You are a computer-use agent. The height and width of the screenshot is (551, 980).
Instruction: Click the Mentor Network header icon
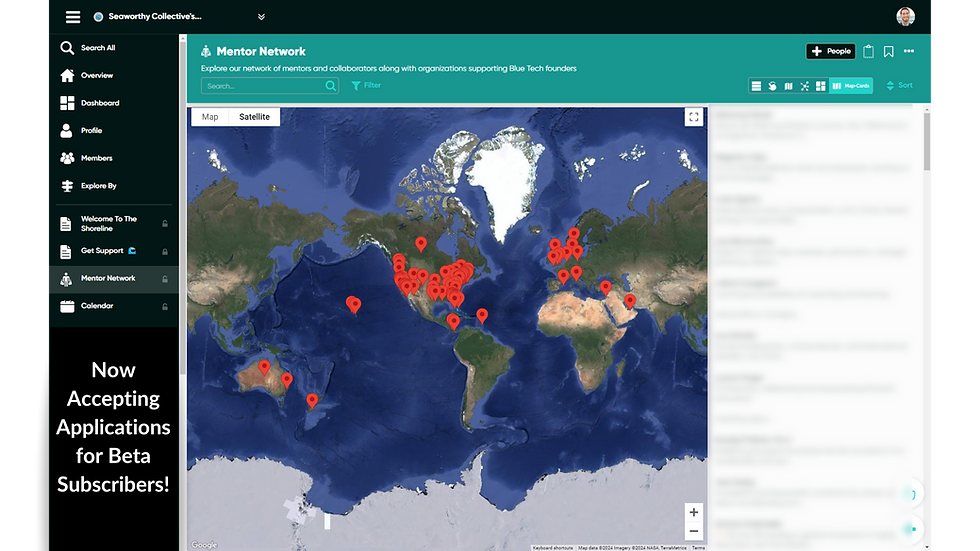(x=206, y=51)
